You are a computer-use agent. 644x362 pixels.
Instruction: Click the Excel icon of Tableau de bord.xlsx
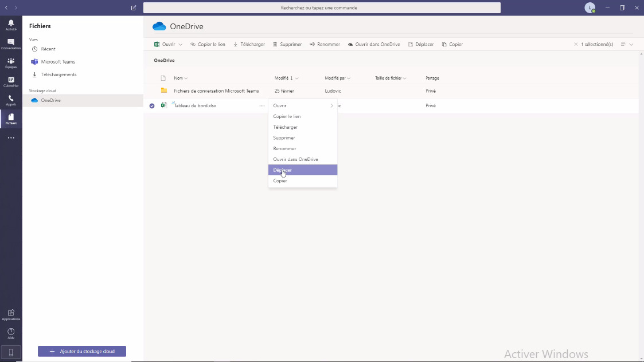(164, 105)
